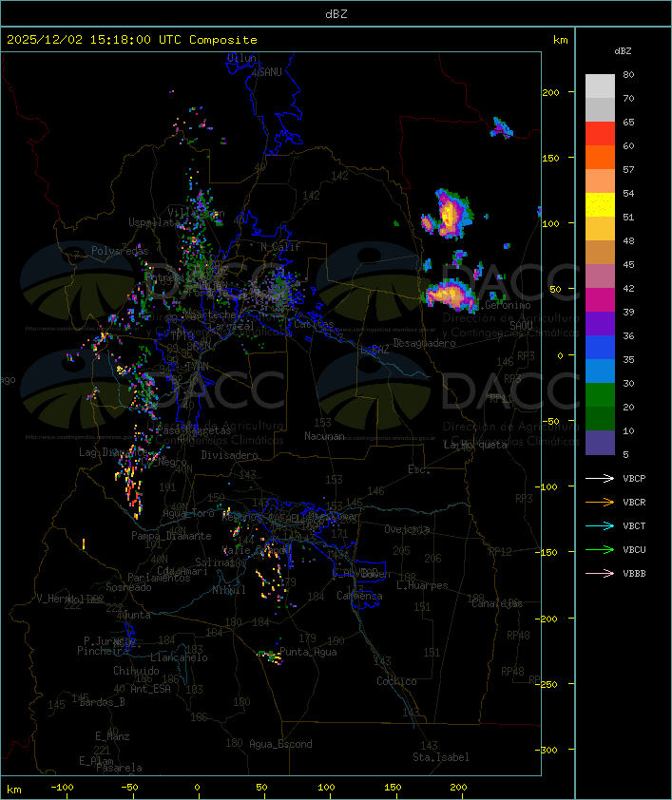This screenshot has width=672, height=800.
Task: Click the '-300' tick on the vertical axis
Action: tap(548, 750)
